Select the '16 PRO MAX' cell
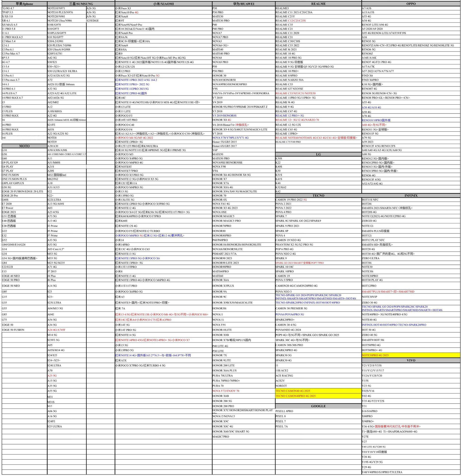This screenshot has height=476, width=462. (24, 129)
